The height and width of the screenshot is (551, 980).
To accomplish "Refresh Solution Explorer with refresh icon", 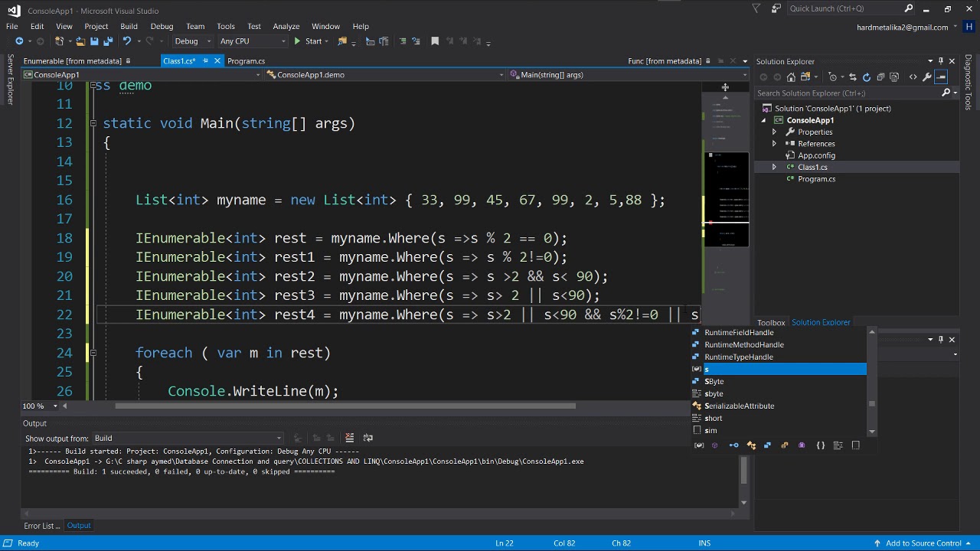I will pyautogui.click(x=867, y=77).
